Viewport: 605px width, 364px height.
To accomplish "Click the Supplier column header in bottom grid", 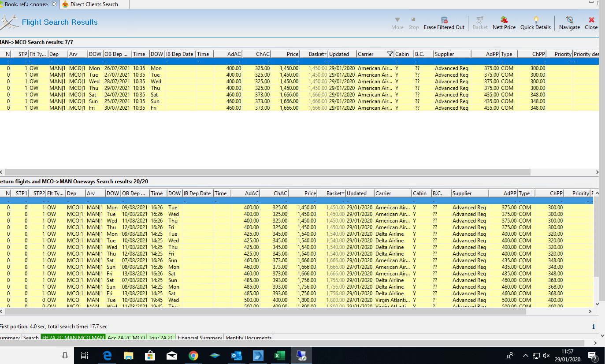I will tap(462, 193).
